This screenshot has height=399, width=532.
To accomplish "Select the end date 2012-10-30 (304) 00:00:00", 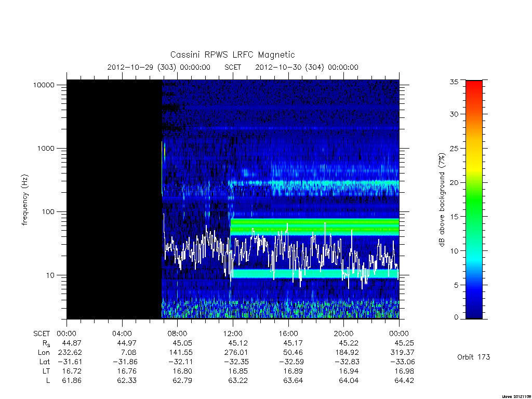I will (x=307, y=67).
